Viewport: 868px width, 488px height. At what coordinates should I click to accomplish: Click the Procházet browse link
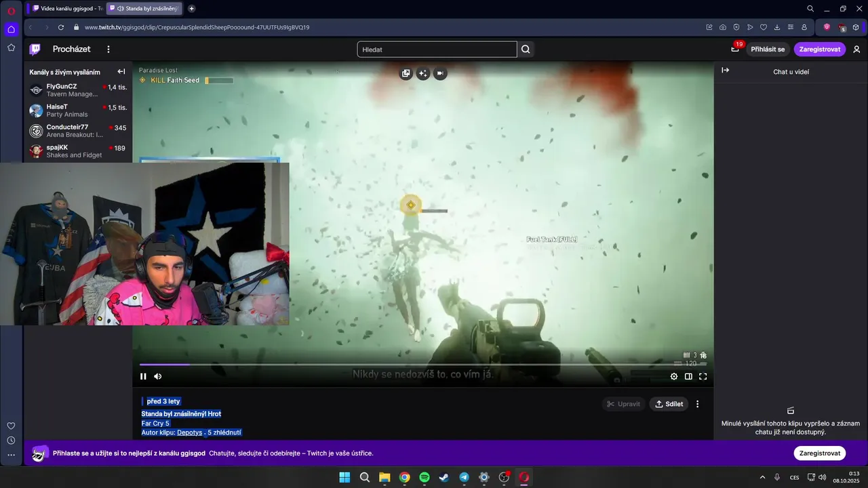tap(71, 49)
